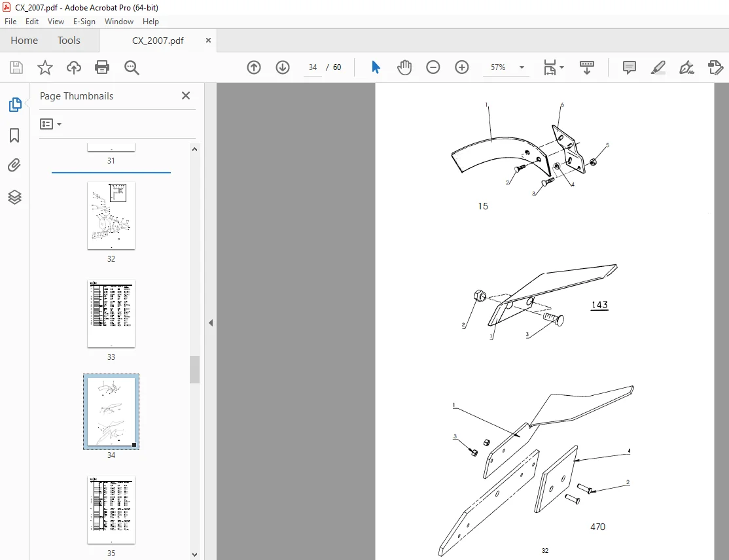Click diagram label 143
This screenshot has width=729, height=560.
(x=599, y=305)
